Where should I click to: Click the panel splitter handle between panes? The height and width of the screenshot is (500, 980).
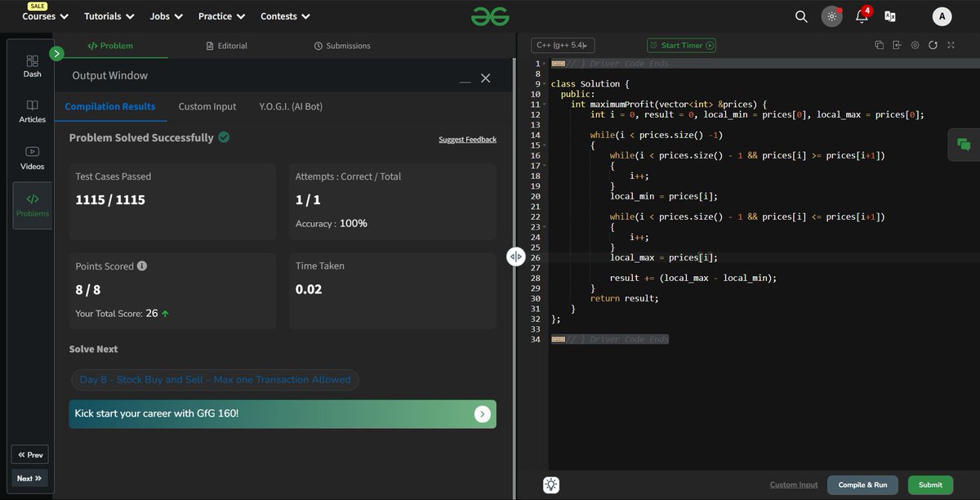[515, 257]
